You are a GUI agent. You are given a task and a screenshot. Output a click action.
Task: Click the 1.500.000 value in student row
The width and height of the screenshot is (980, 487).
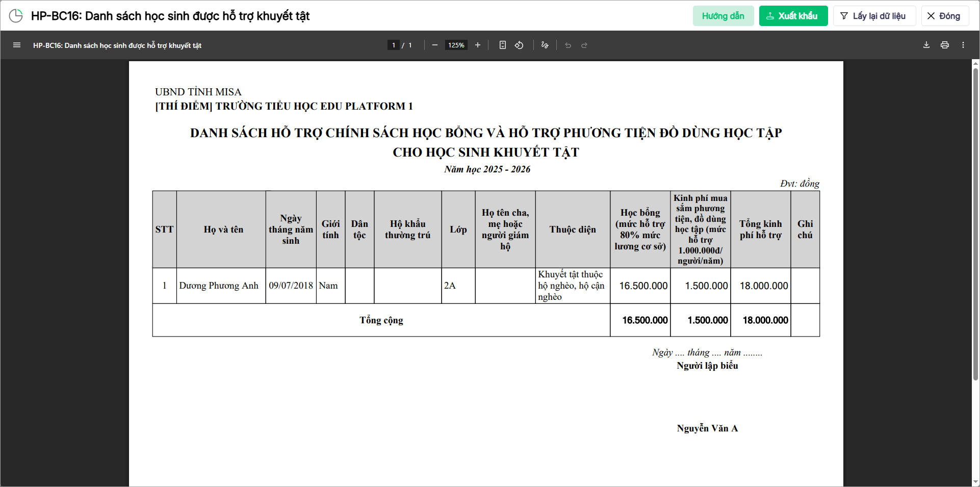pyautogui.click(x=706, y=286)
